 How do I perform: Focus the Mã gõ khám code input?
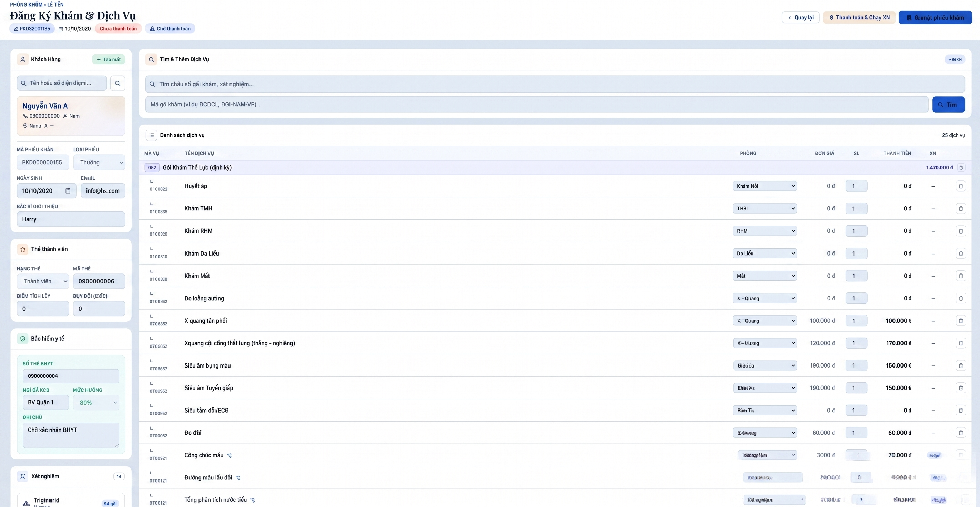point(537,105)
